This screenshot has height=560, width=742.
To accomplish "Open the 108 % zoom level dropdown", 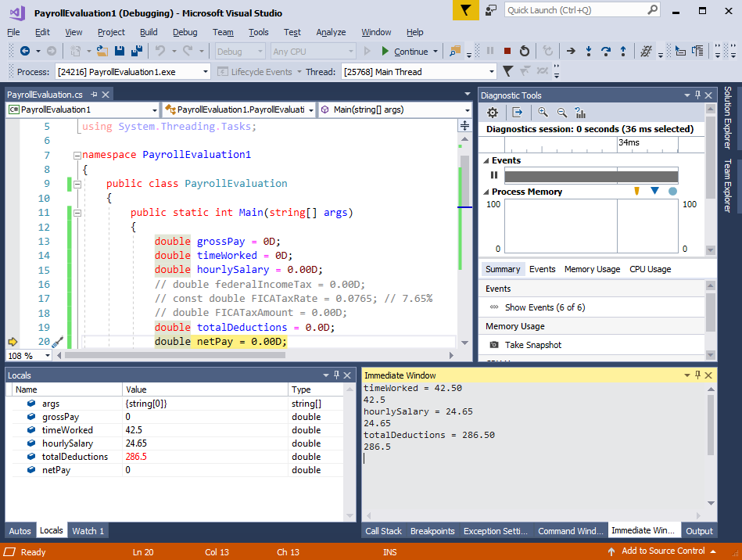I will tap(48, 356).
